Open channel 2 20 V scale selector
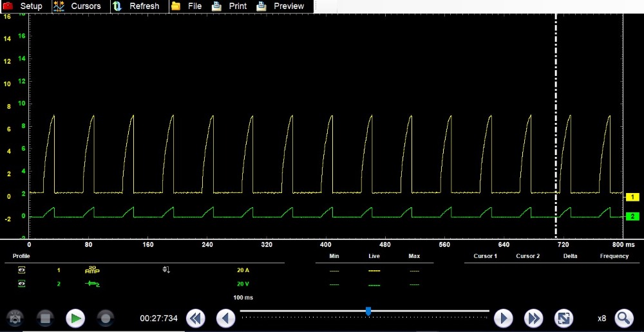644x332 pixels. pos(243,284)
